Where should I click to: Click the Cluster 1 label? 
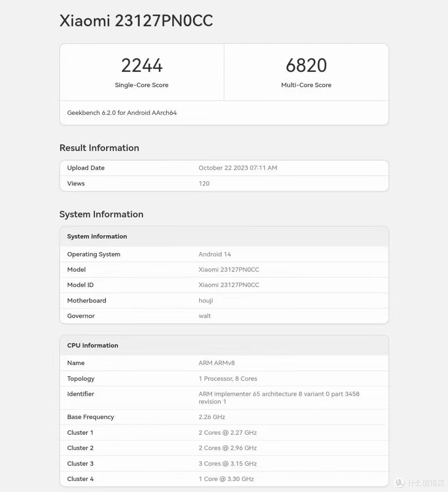click(80, 433)
